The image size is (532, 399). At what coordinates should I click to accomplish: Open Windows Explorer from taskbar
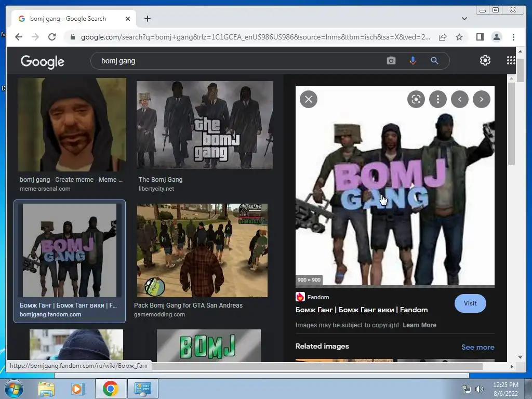(x=46, y=389)
